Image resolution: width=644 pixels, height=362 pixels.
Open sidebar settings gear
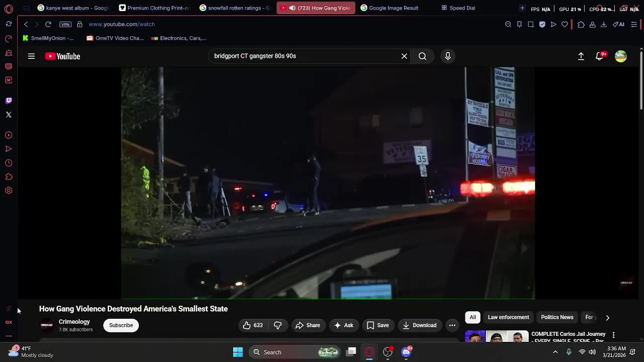(x=9, y=191)
